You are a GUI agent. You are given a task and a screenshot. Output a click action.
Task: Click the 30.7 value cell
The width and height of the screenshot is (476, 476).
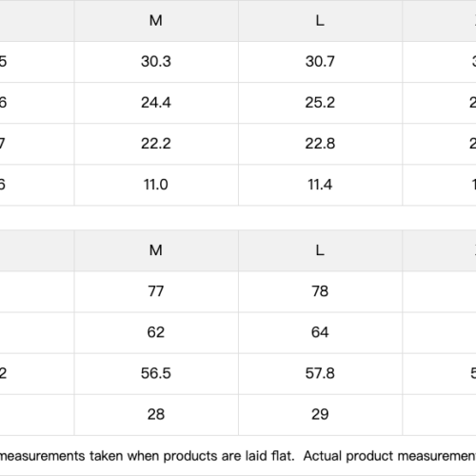pos(320,62)
